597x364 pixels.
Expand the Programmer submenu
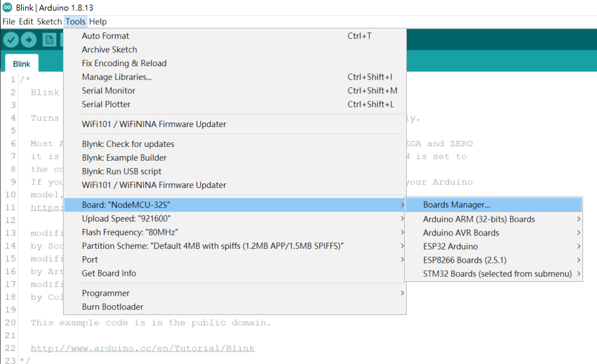[235, 293]
